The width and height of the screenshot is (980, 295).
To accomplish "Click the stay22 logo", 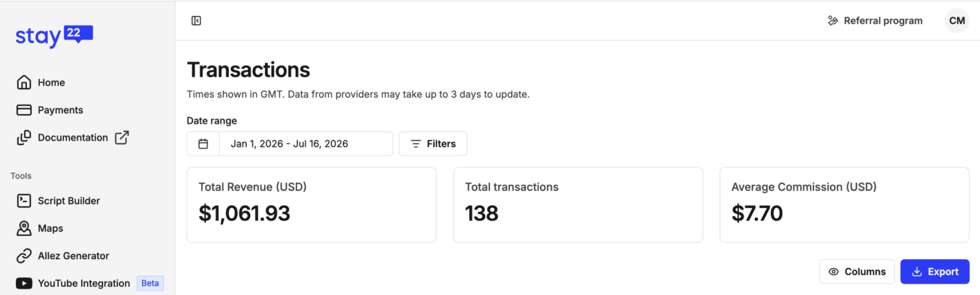I will click(54, 36).
